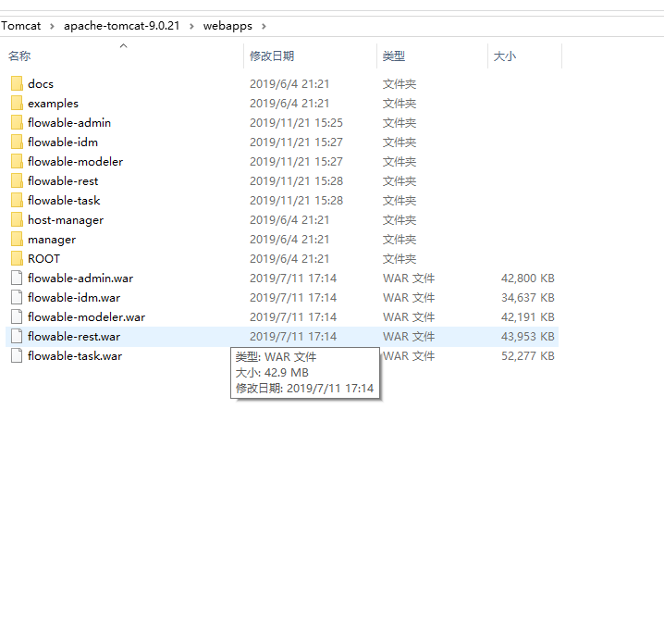Select the flowable-rest.war file name
The width and height of the screenshot is (664, 644).
point(74,337)
